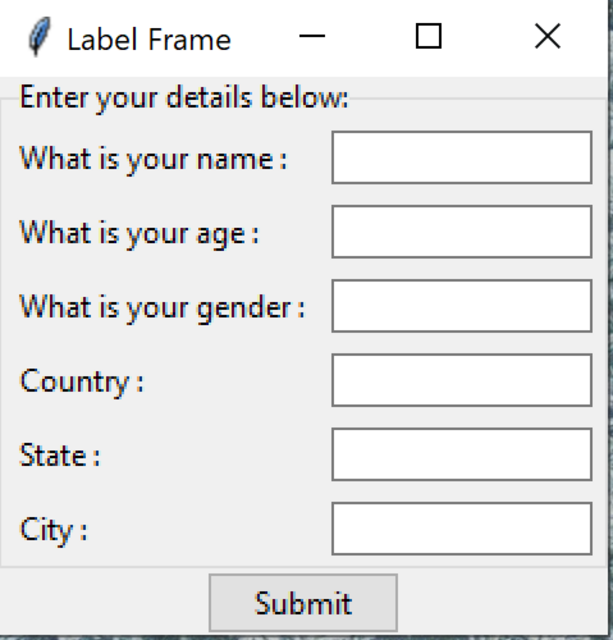Click the 'State' label text
Viewport: 613px width, 640px height.
(x=59, y=455)
